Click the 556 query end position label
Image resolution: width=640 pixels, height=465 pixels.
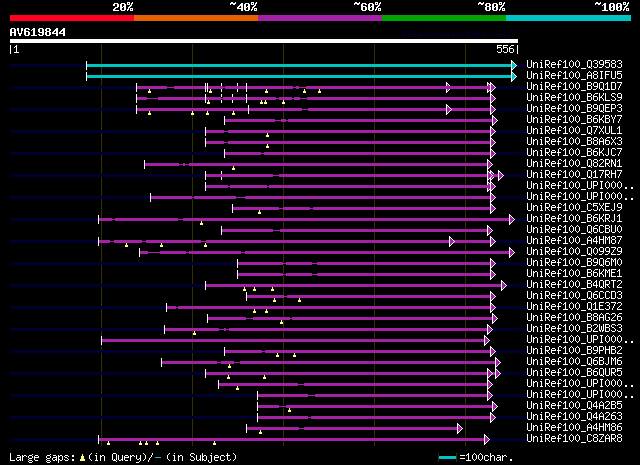[505, 49]
